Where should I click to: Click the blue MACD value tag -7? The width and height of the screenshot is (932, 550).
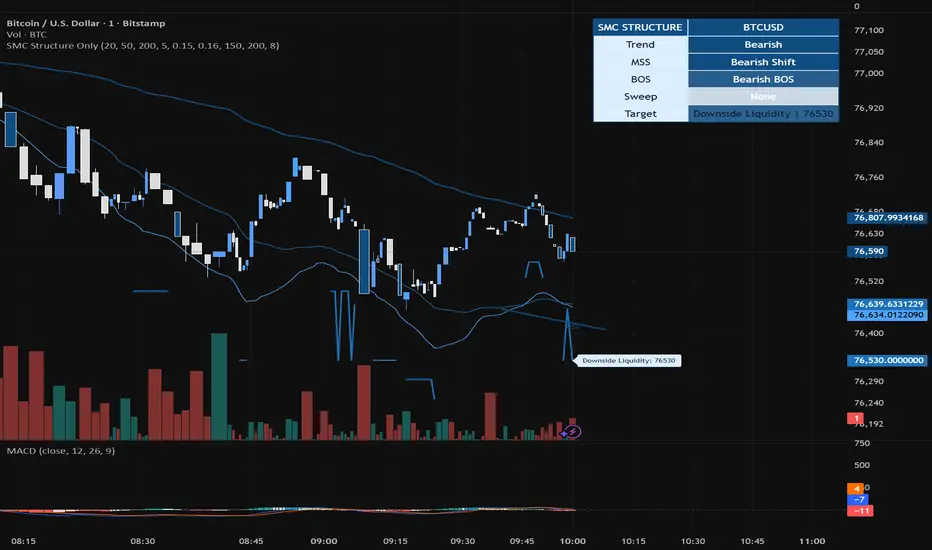858,499
